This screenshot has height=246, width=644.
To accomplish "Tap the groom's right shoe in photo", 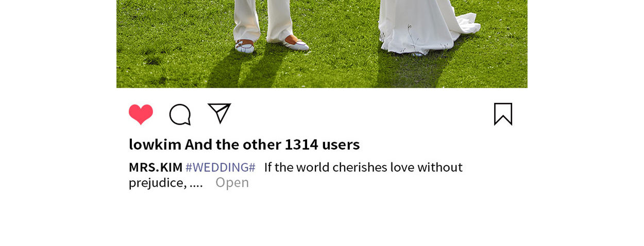I will (x=296, y=43).
